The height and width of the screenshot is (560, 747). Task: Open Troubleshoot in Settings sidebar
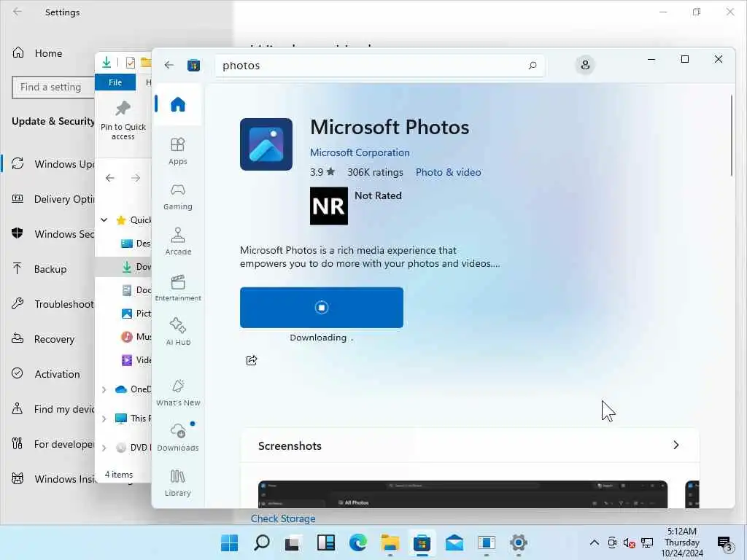(53, 304)
